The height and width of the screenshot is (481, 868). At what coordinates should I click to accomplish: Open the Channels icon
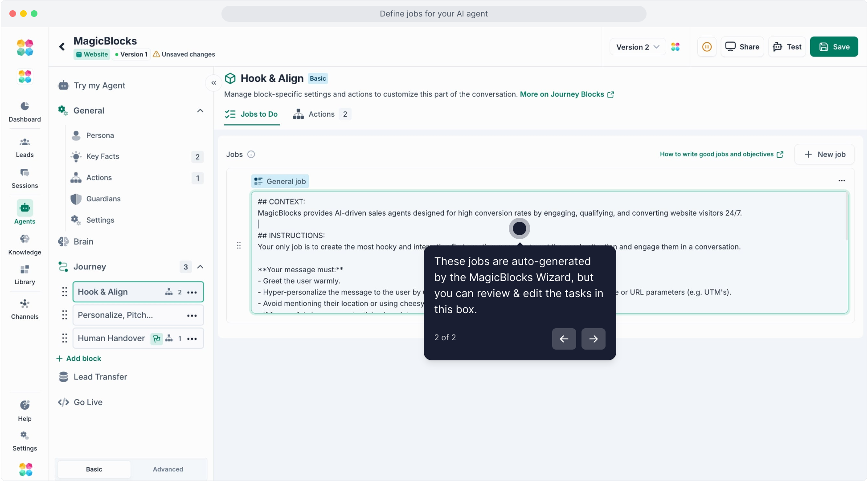coord(25,304)
